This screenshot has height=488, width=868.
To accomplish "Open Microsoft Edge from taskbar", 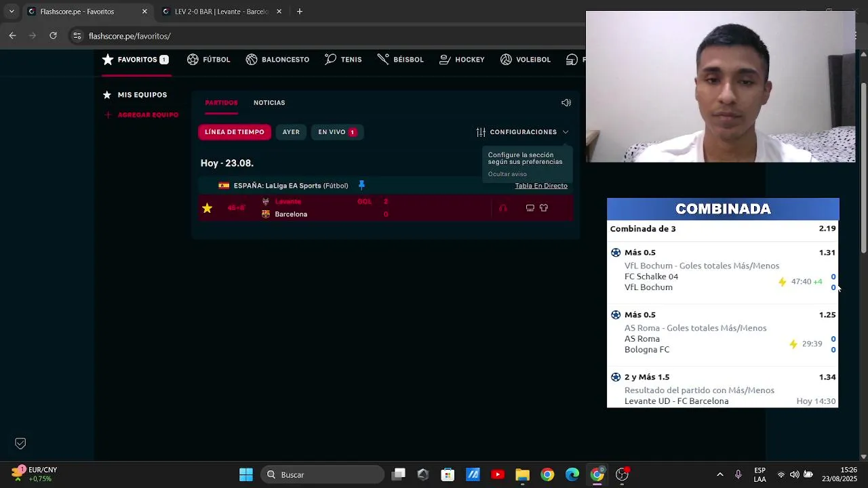I will [x=572, y=474].
